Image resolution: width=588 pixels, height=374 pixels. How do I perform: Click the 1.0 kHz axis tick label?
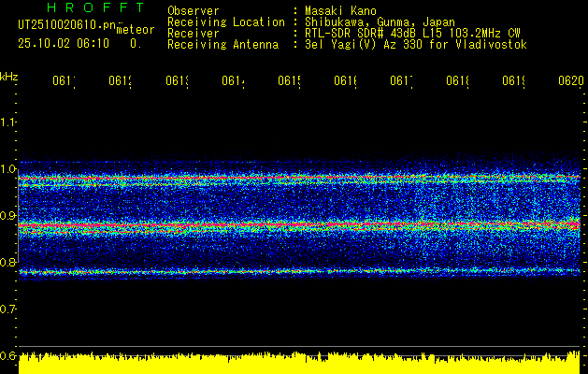pos(9,168)
